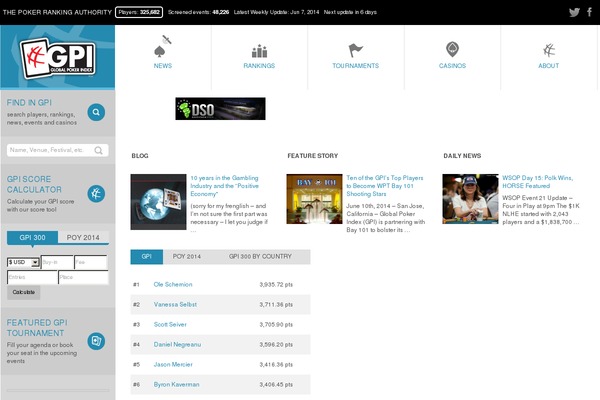Open the NEWS menu item
Viewport: 600px width, 400px height.
tap(163, 66)
